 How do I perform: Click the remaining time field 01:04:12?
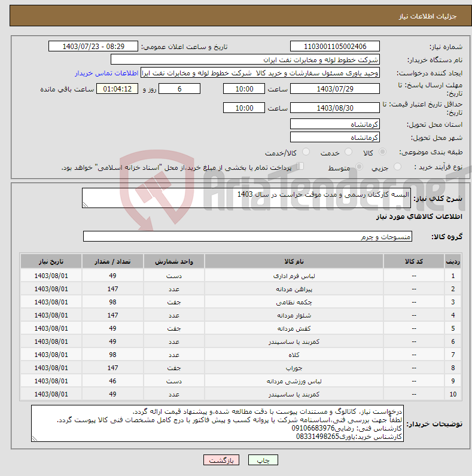pos(117,89)
